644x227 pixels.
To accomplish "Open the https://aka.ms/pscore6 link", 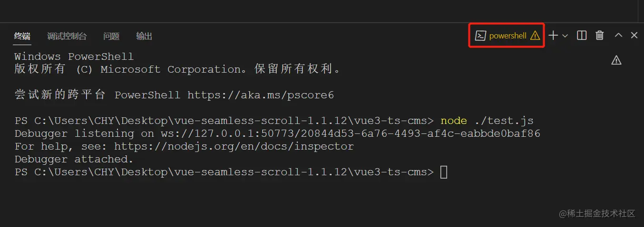I will point(261,95).
